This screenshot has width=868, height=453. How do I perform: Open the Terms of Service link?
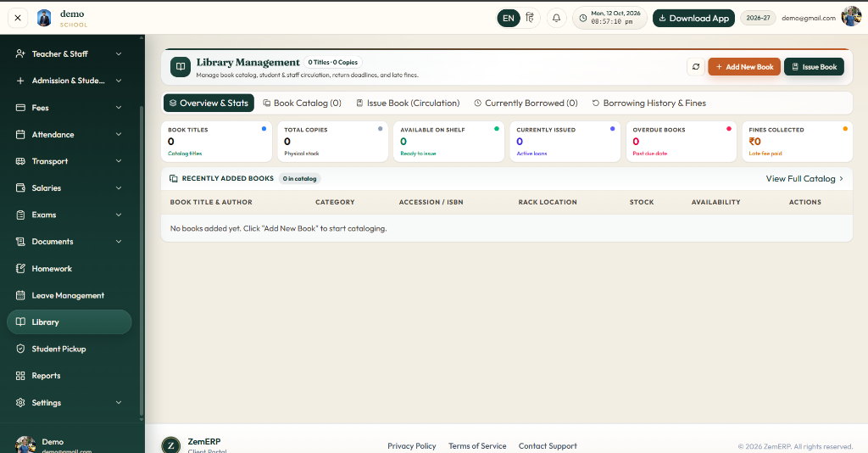(477, 446)
